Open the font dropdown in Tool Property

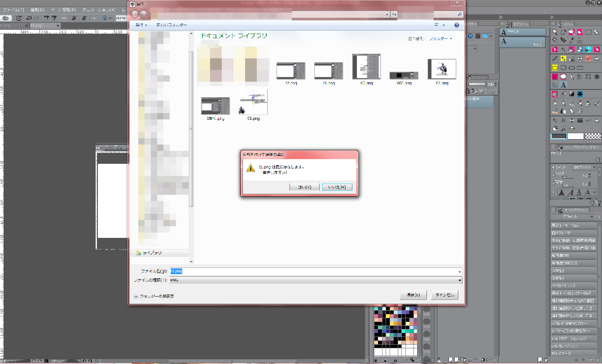coord(585,167)
